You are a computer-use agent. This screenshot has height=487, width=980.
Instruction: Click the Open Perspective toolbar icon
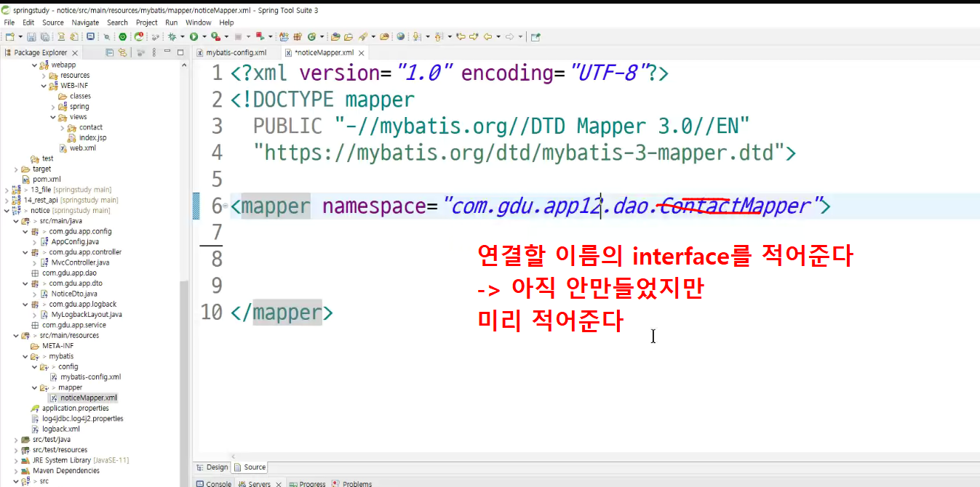click(535, 36)
